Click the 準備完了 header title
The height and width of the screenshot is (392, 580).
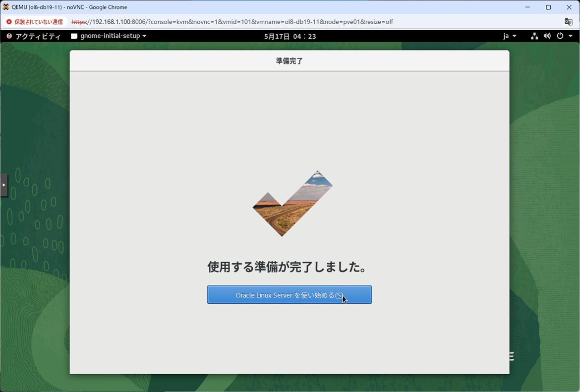(x=290, y=61)
